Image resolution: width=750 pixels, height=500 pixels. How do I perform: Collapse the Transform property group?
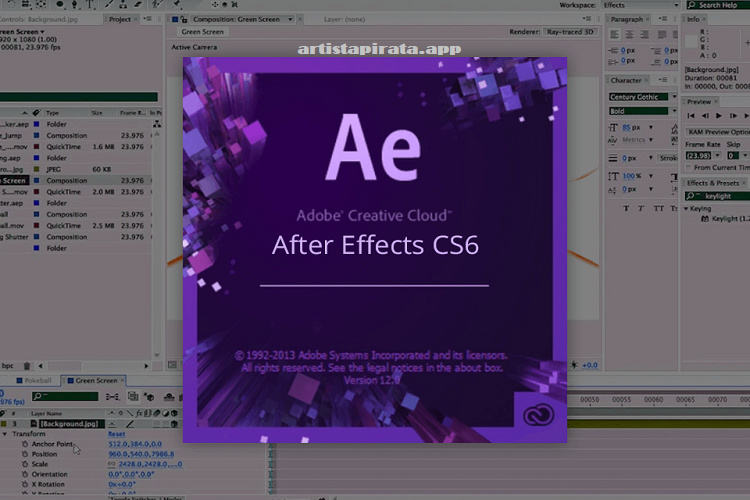coord(5,434)
